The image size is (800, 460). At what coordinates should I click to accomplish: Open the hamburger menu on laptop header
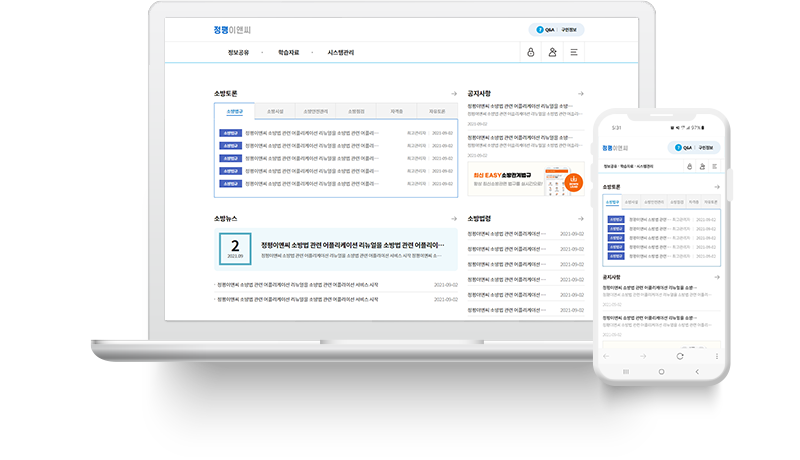(575, 52)
